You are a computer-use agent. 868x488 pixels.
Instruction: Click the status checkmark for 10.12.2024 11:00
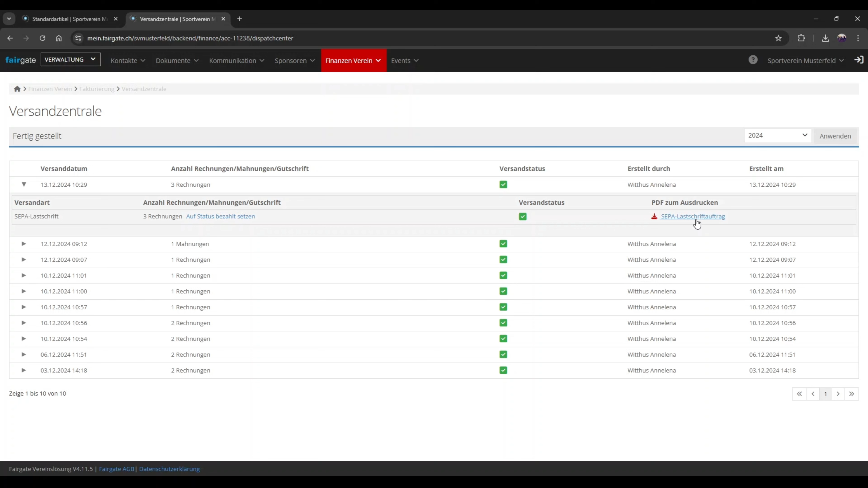coord(503,291)
